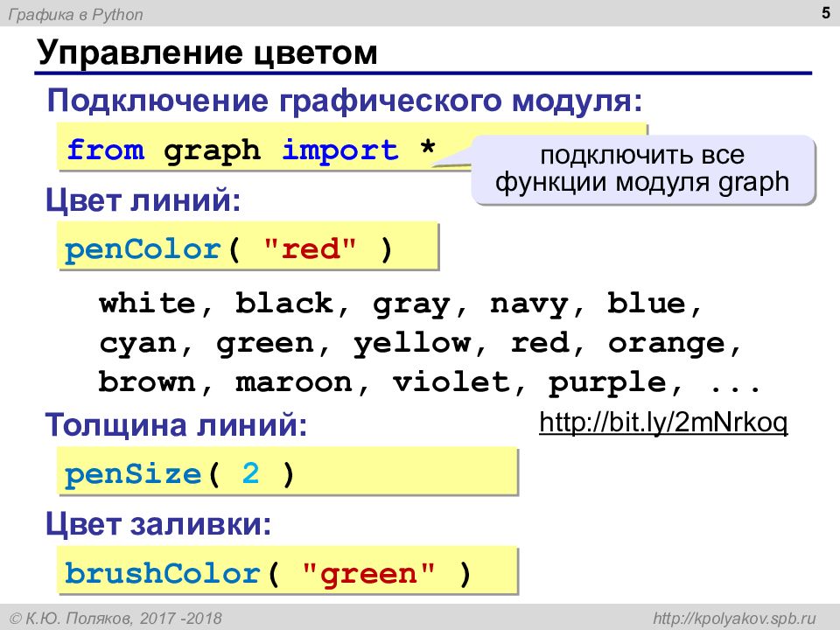Click the color name "brown"
840x630 pixels.
coord(147,382)
